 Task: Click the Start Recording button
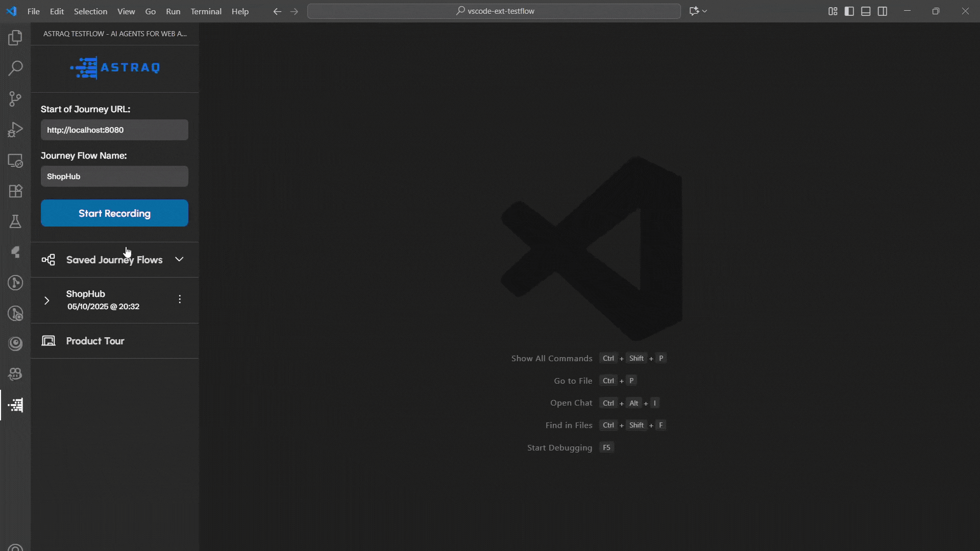[x=114, y=213]
